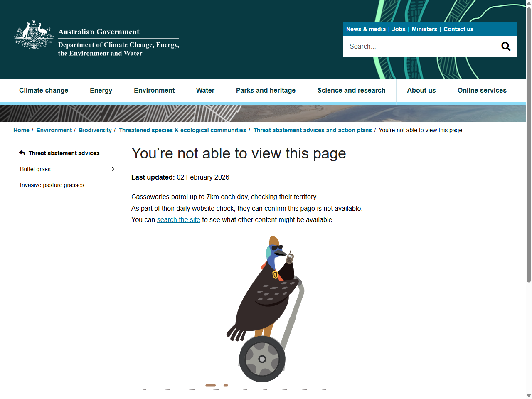
Task: Open the Energy menu
Action: [101, 90]
